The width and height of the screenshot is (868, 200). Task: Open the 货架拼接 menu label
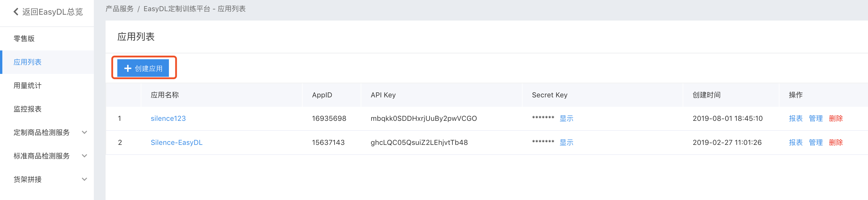[28, 179]
